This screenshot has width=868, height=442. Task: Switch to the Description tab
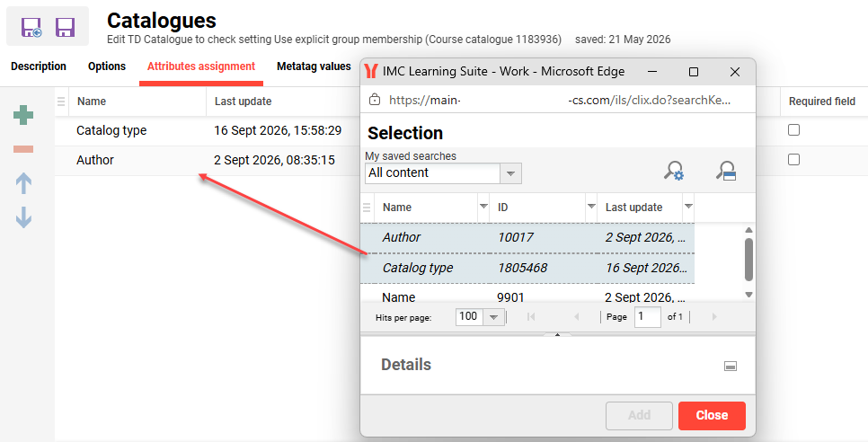39,66
